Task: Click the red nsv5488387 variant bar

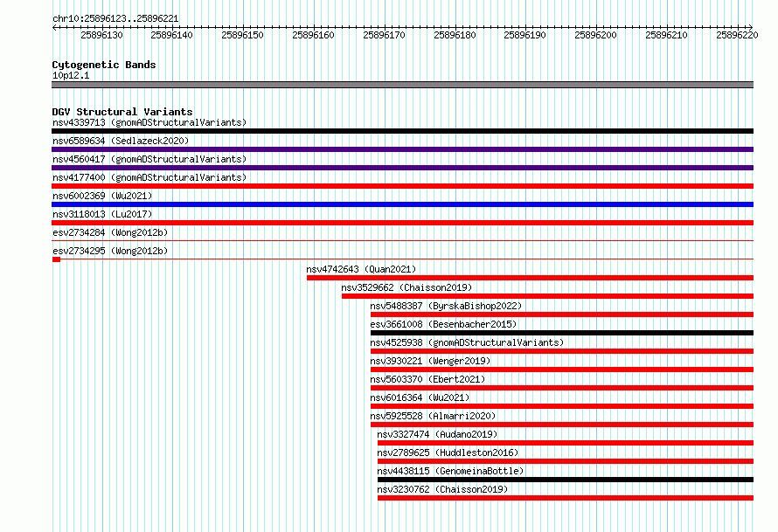Action: point(562,314)
